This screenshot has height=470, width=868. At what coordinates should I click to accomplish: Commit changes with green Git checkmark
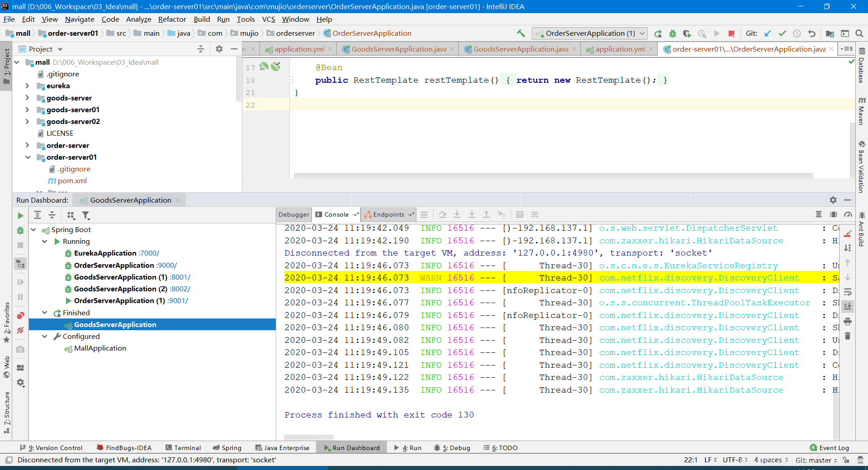coord(782,33)
